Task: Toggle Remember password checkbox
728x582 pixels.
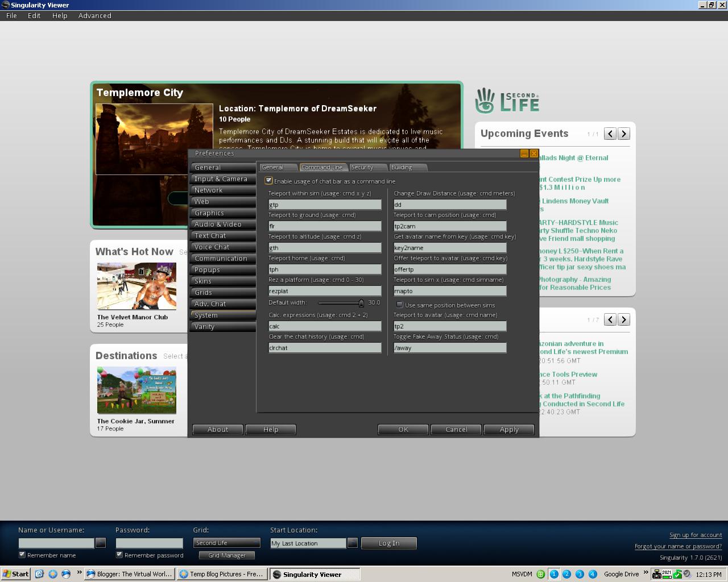Action: [119, 555]
